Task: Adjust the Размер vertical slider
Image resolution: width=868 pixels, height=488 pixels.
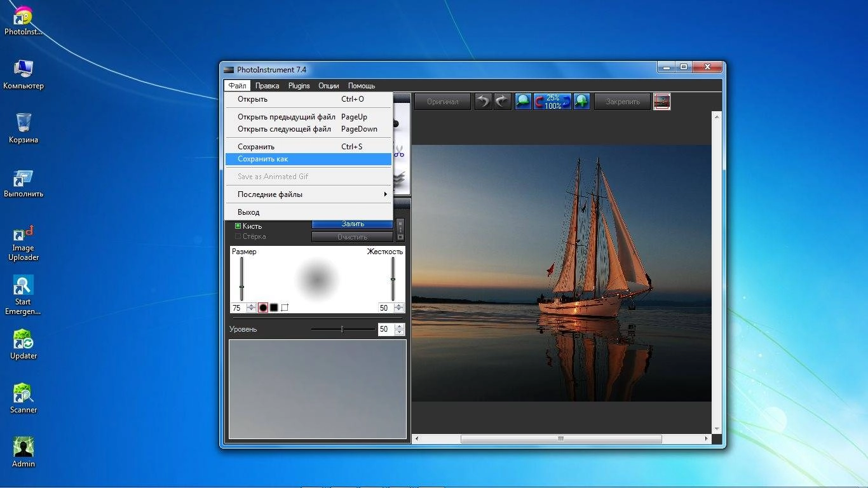Action: 241,279
